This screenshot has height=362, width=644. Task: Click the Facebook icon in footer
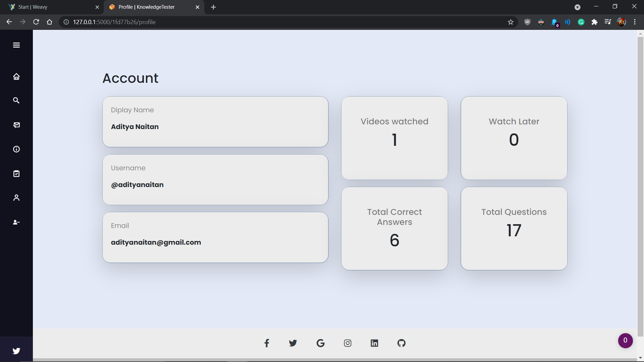tap(267, 343)
